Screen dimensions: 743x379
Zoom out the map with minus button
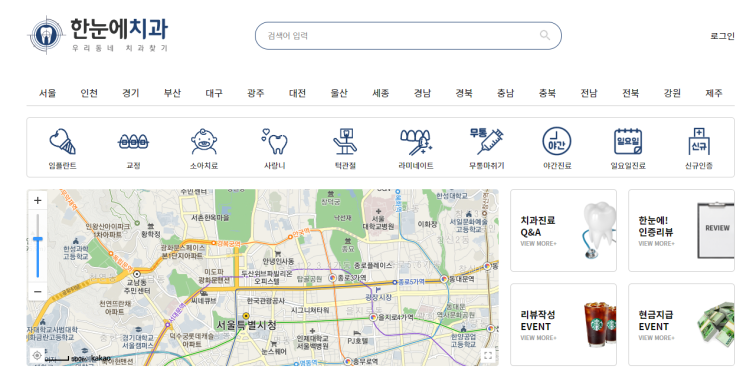(38, 291)
